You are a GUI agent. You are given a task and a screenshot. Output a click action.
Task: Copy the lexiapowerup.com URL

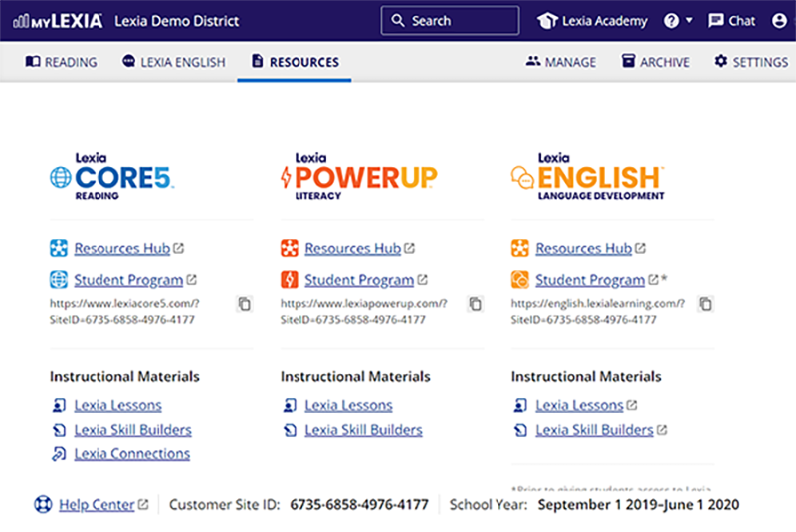click(x=476, y=304)
